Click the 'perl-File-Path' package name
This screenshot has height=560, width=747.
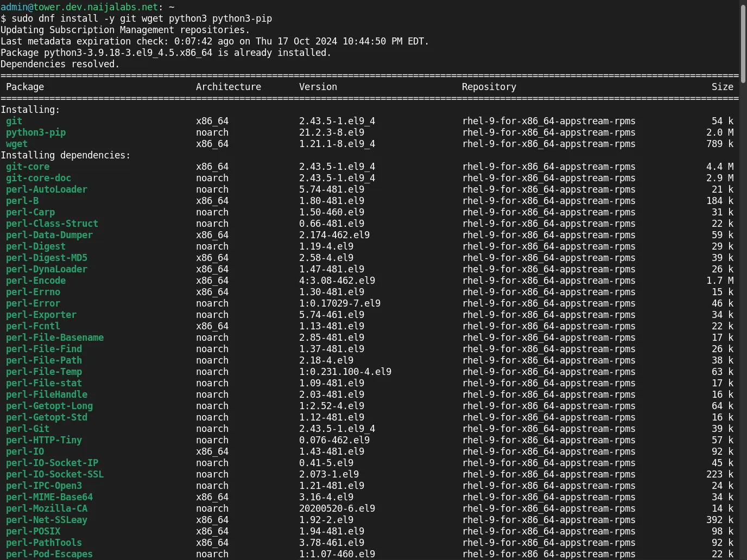[x=44, y=360]
